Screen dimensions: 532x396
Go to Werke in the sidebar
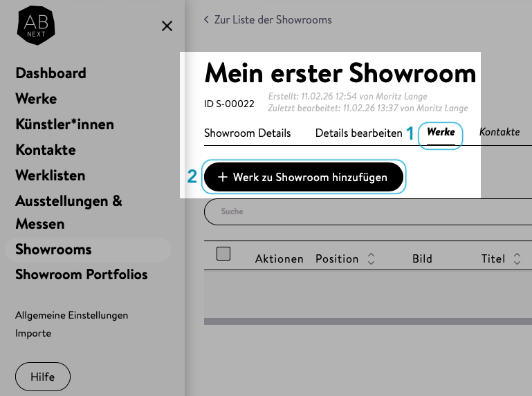click(36, 99)
